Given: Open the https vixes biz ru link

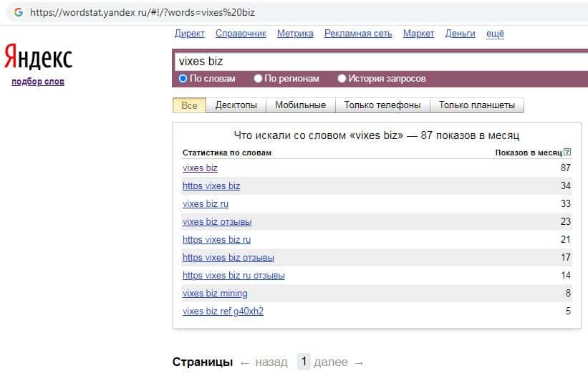Looking at the screenshot, I should (216, 240).
